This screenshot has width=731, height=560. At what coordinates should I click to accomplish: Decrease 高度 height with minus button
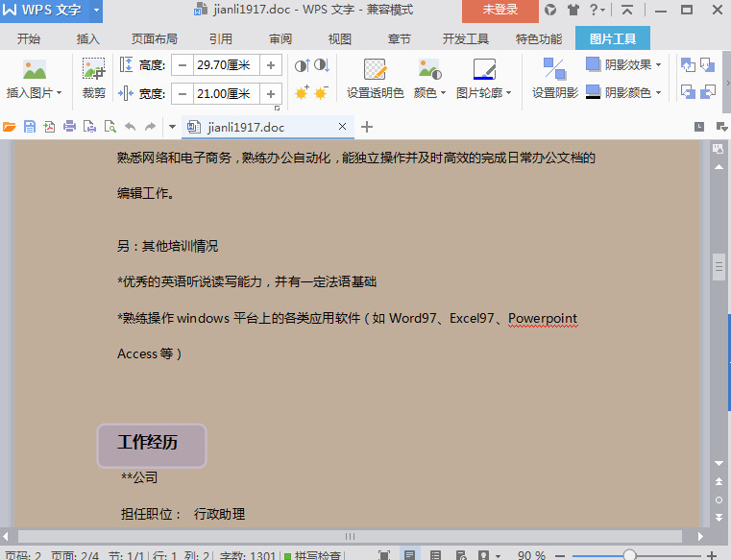183,64
